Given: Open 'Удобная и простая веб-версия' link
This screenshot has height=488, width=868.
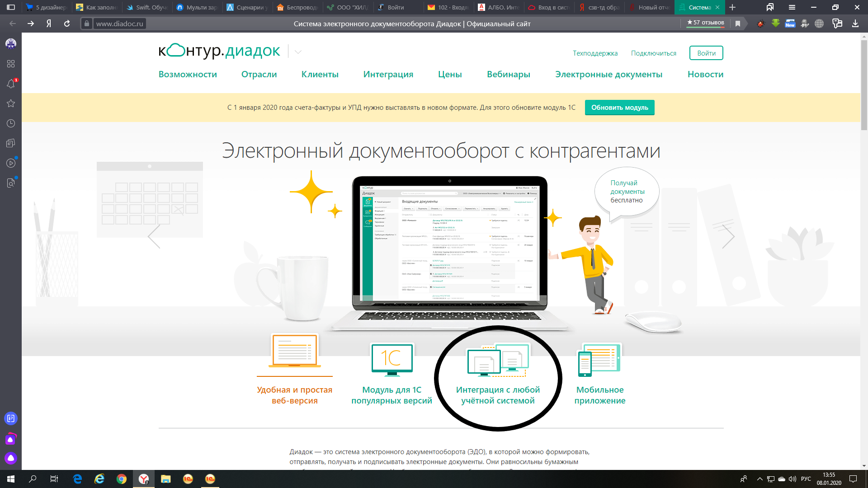Looking at the screenshot, I should pos(295,395).
